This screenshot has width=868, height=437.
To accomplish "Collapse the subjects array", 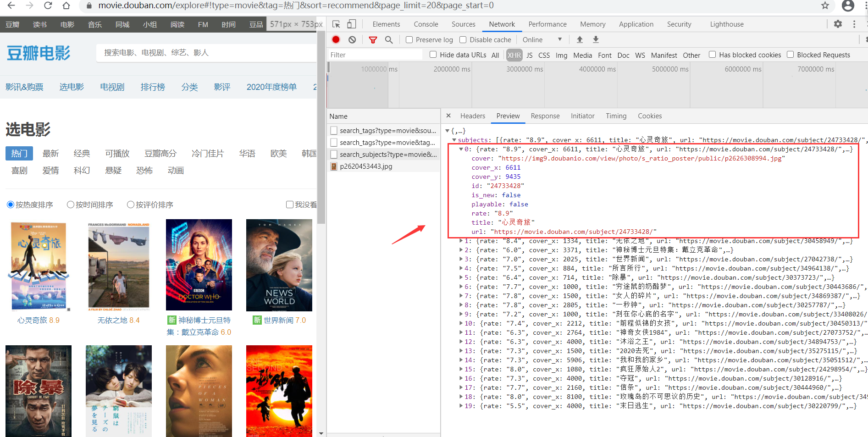I will [454, 140].
